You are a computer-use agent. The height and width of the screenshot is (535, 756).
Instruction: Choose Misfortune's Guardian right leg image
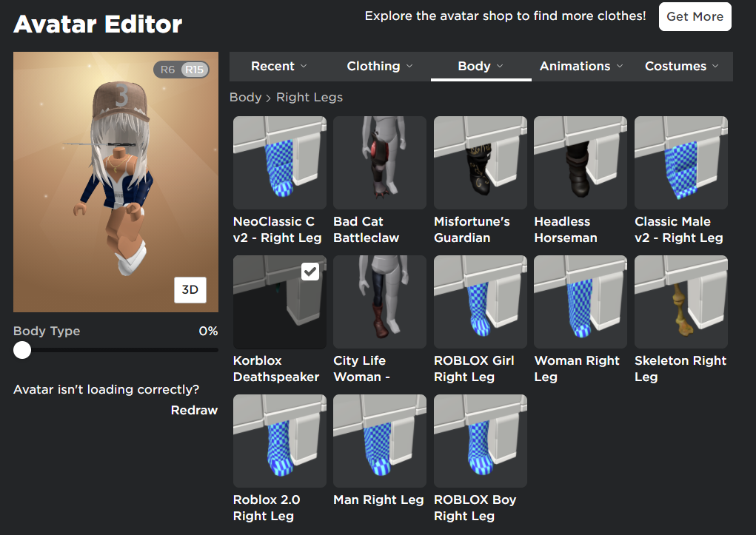[481, 163]
